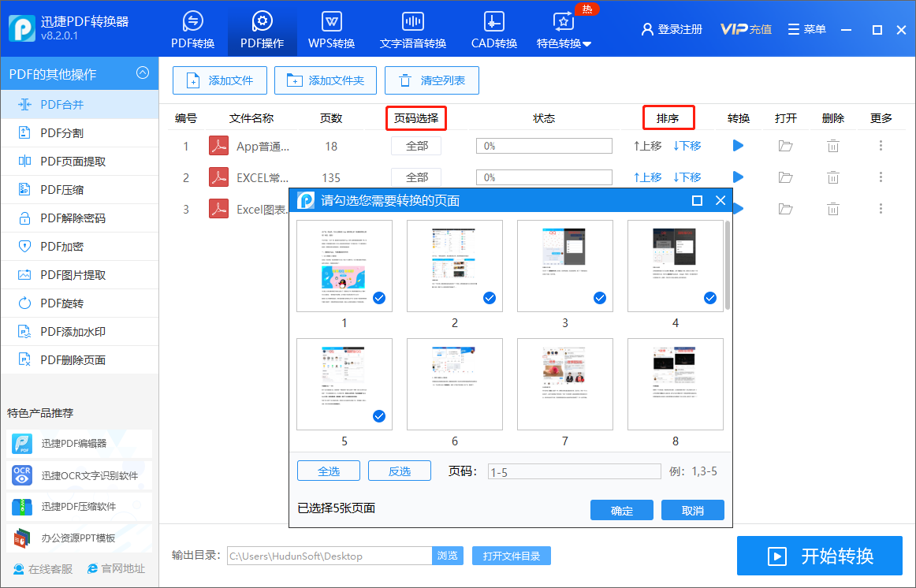
Task: Click 取消 button in dialog
Action: click(693, 510)
